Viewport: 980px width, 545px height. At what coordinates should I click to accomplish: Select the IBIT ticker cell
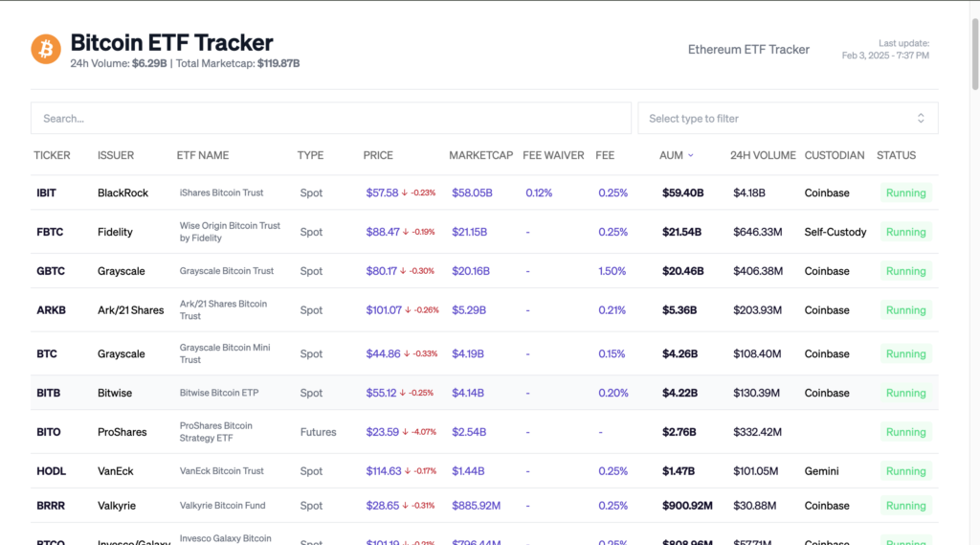(46, 193)
